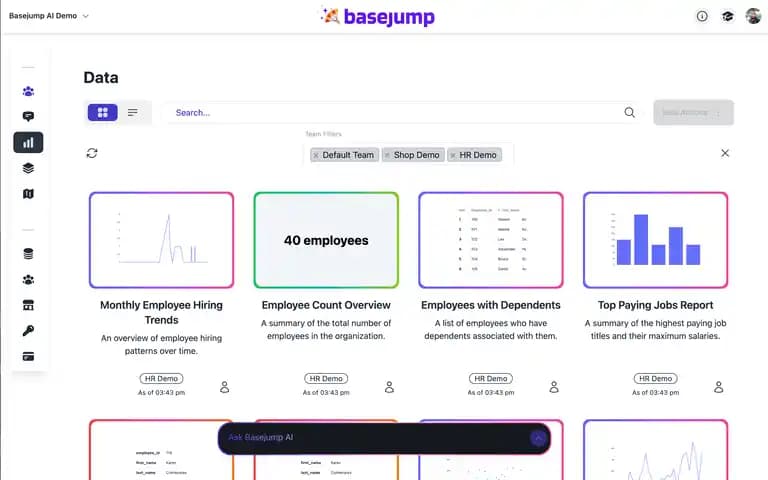Click the Employee Count Overview title
Viewport: 768px width, 480px height.
[326, 305]
